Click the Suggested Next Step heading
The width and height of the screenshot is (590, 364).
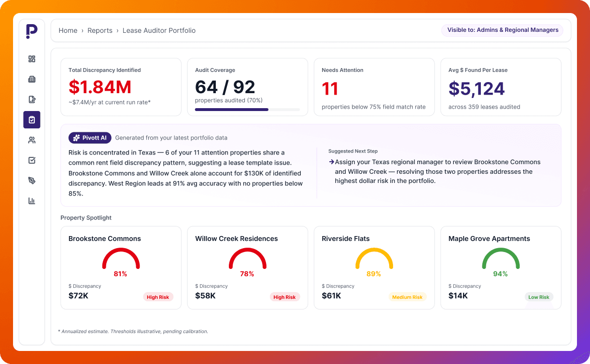pos(353,151)
